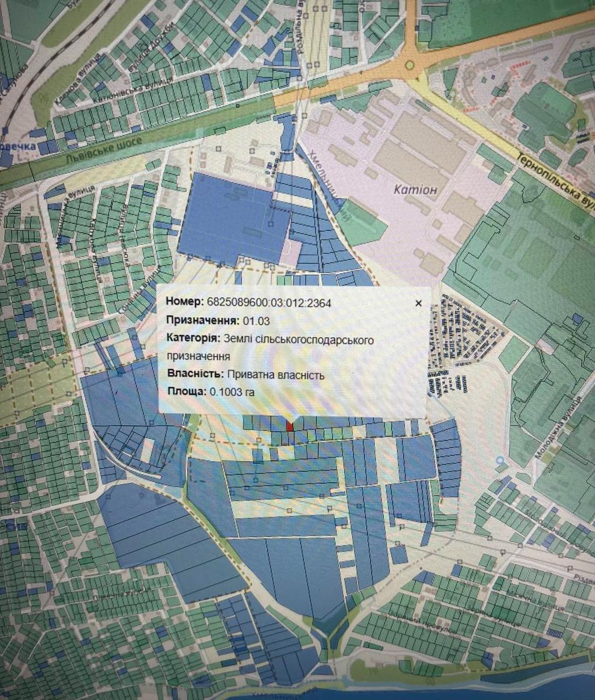Image resolution: width=595 pixels, height=700 pixels.
Task: Select the cadastral number 6825089600:03:012:2364
Action: click(x=269, y=302)
